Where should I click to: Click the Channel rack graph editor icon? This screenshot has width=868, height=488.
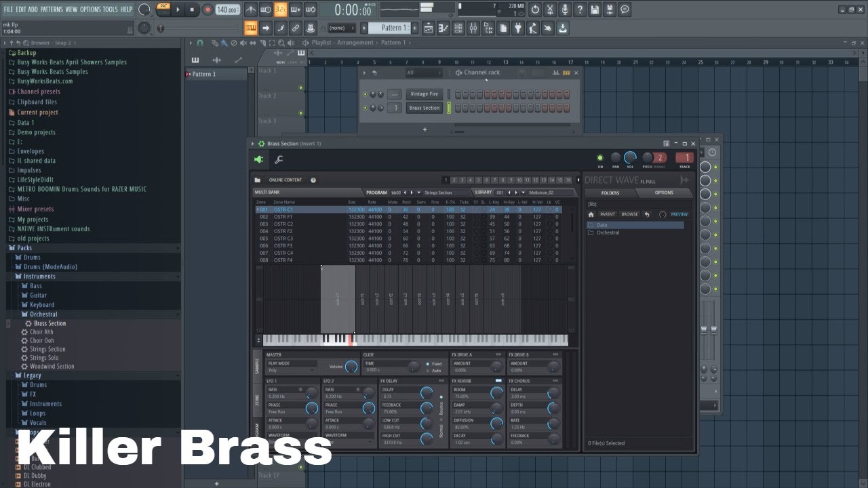556,73
